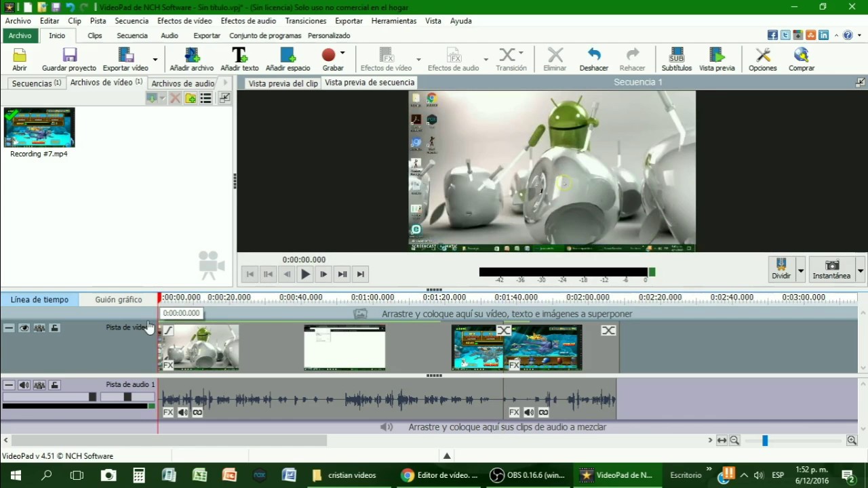This screenshot has width=868, height=488.
Task: Click Guardar proyecto save icon
Action: [69, 55]
